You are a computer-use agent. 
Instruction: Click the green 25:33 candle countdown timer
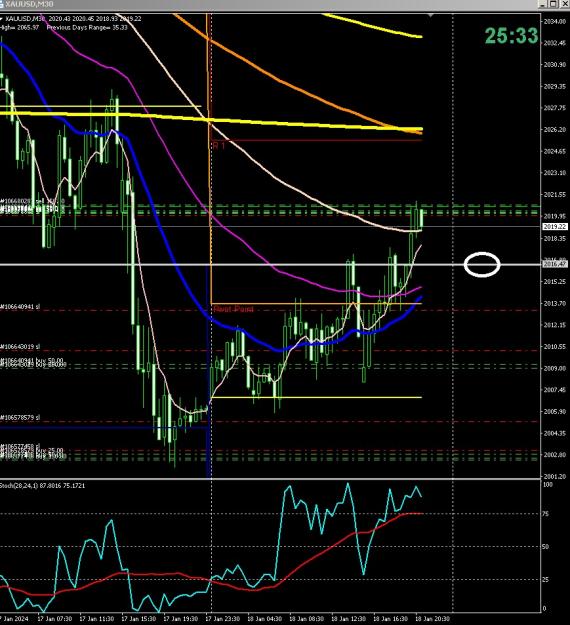(x=511, y=36)
